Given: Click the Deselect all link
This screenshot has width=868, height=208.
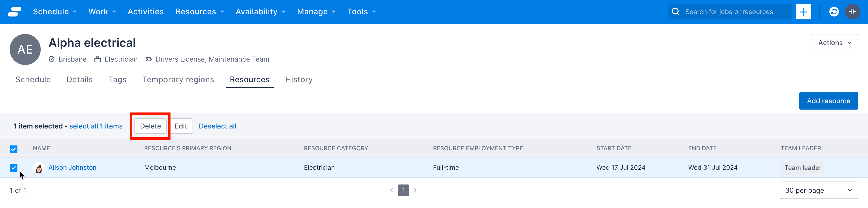Looking at the screenshot, I should pos(217,126).
